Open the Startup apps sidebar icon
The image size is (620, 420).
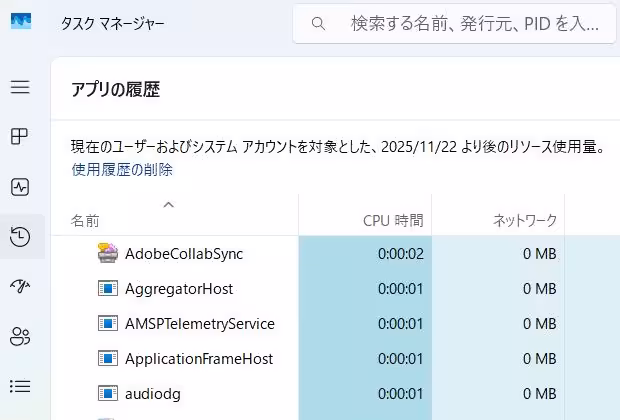coord(20,286)
